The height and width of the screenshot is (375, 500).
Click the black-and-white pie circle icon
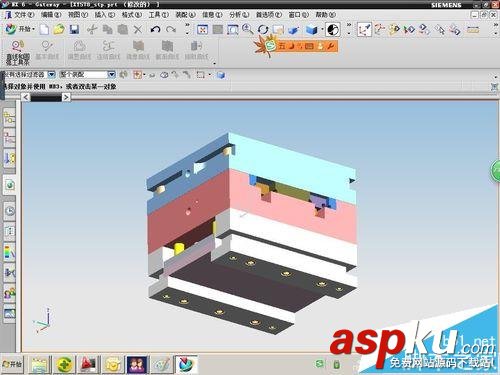[333, 30]
